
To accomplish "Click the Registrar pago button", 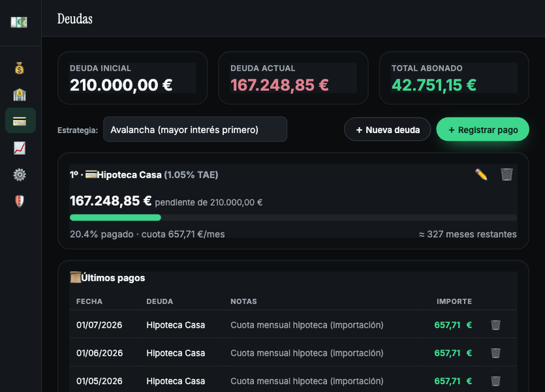I will [483, 129].
